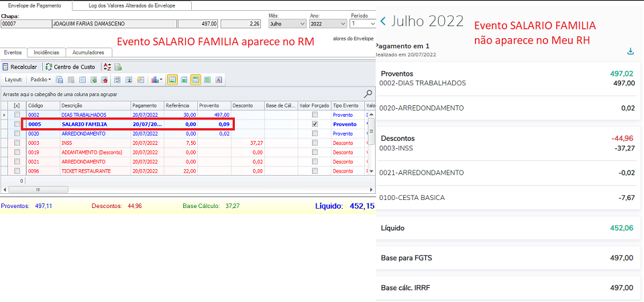The width and height of the screenshot is (644, 302).
Task: Toggle the second highlighted panel view icon
Action: [195, 80]
